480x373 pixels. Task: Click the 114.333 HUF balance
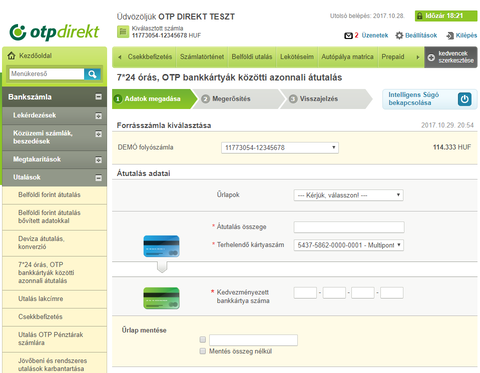[x=452, y=147]
